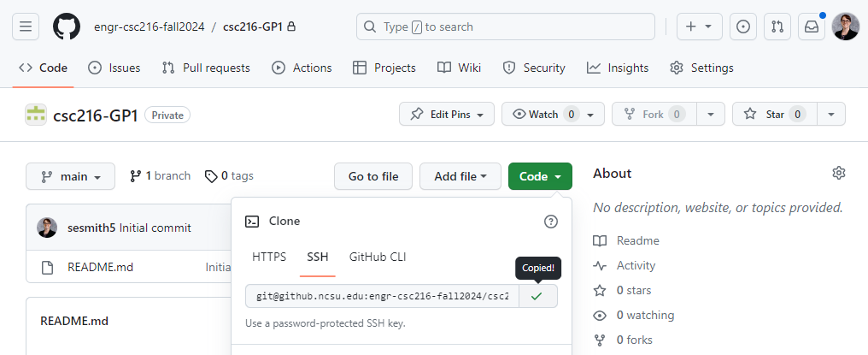Click the engr-csc216-fall2024 organization link
Image resolution: width=868 pixels, height=355 pixels.
[x=150, y=27]
